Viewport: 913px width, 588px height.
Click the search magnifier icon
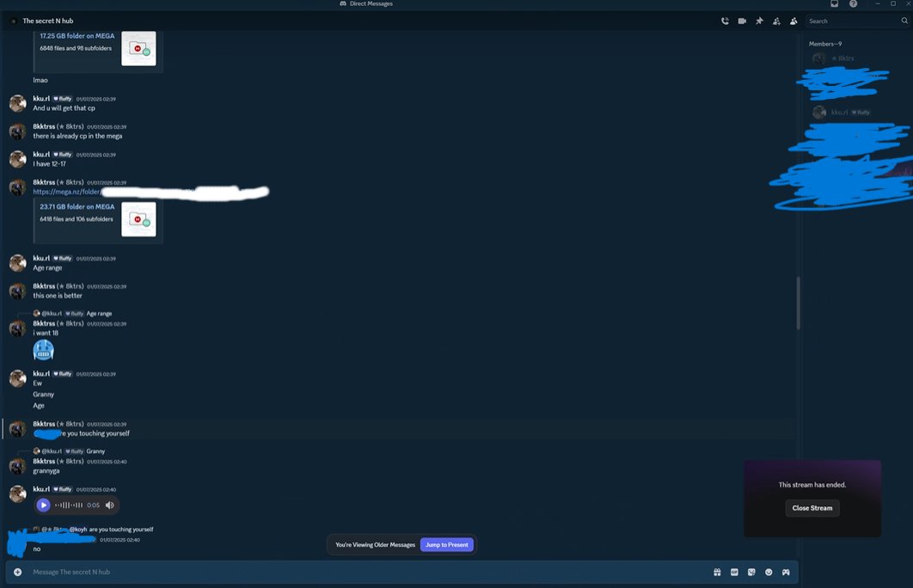pyautogui.click(x=904, y=21)
